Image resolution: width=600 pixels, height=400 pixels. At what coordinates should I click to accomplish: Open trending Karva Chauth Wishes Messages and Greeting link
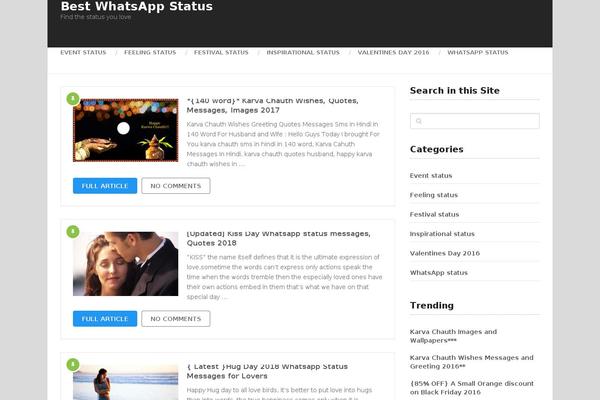click(x=471, y=362)
